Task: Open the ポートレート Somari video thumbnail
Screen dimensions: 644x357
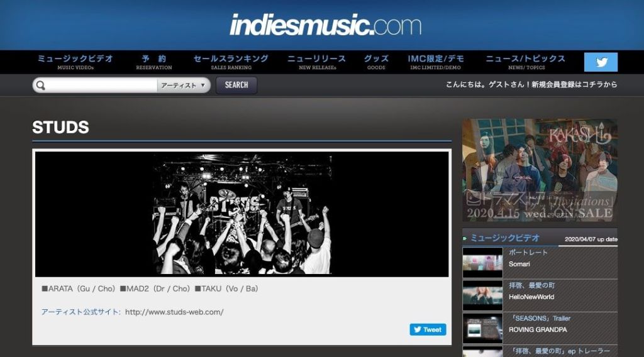Action: pos(482,262)
